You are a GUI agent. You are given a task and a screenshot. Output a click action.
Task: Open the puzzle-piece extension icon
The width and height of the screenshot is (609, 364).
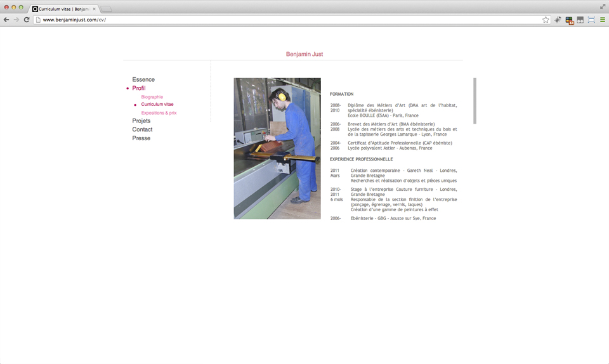click(x=558, y=20)
